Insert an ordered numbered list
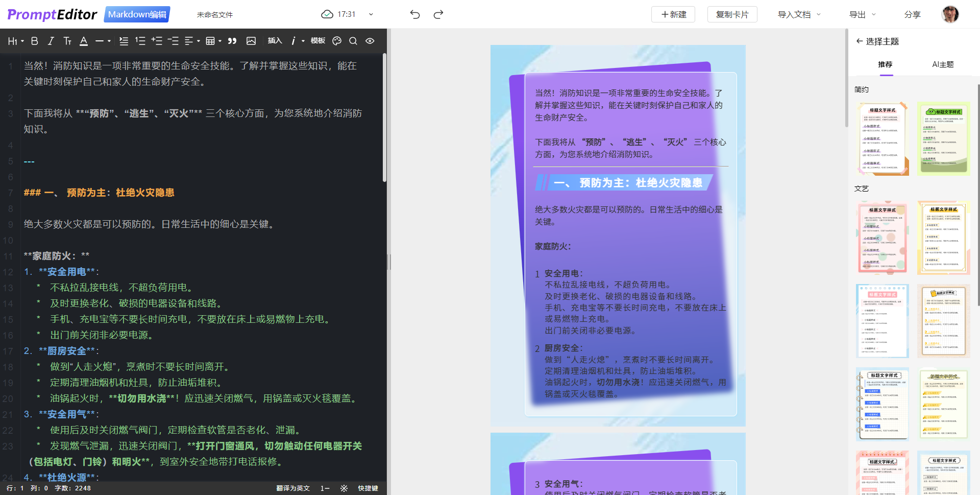This screenshot has width=980, height=495. point(140,41)
